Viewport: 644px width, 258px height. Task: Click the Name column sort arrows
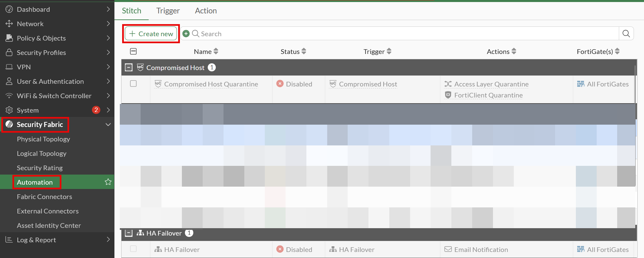(x=216, y=51)
